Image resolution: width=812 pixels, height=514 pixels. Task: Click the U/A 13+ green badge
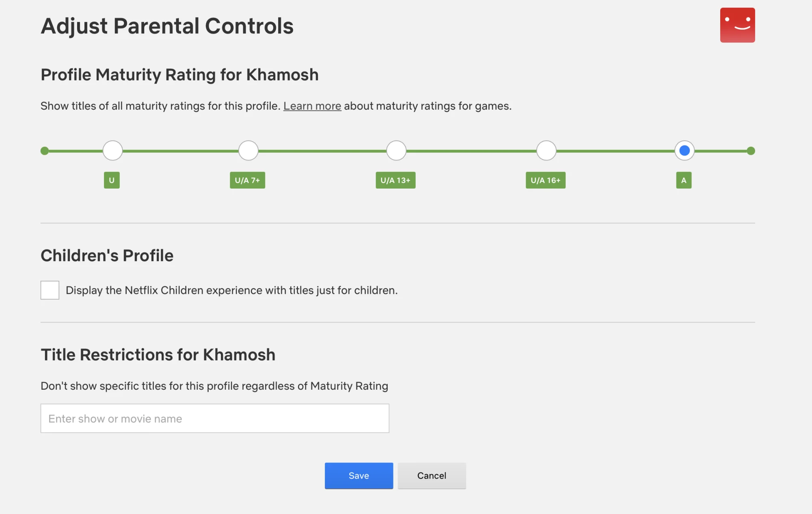tap(396, 180)
